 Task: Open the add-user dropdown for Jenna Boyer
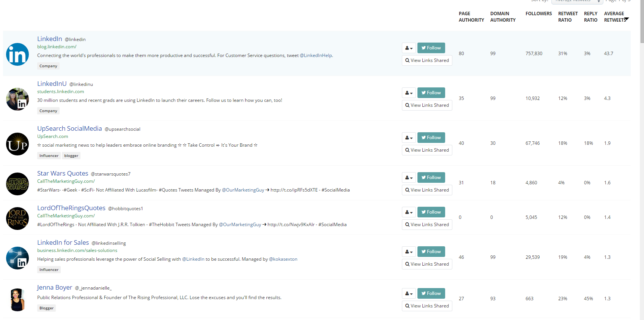(x=409, y=293)
